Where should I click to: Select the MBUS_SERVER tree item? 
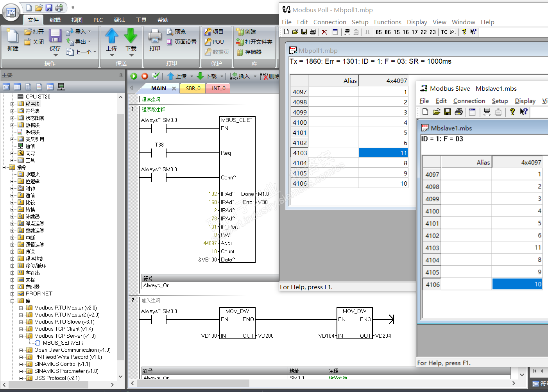click(63, 343)
